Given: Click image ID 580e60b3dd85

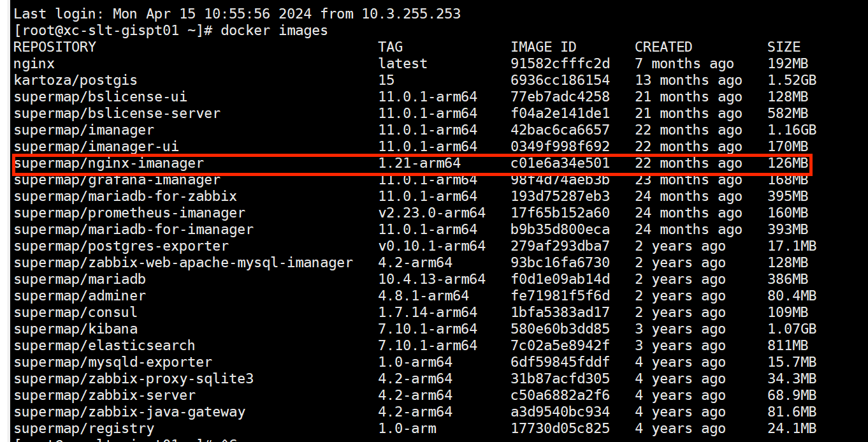Looking at the screenshot, I should pos(560,329).
